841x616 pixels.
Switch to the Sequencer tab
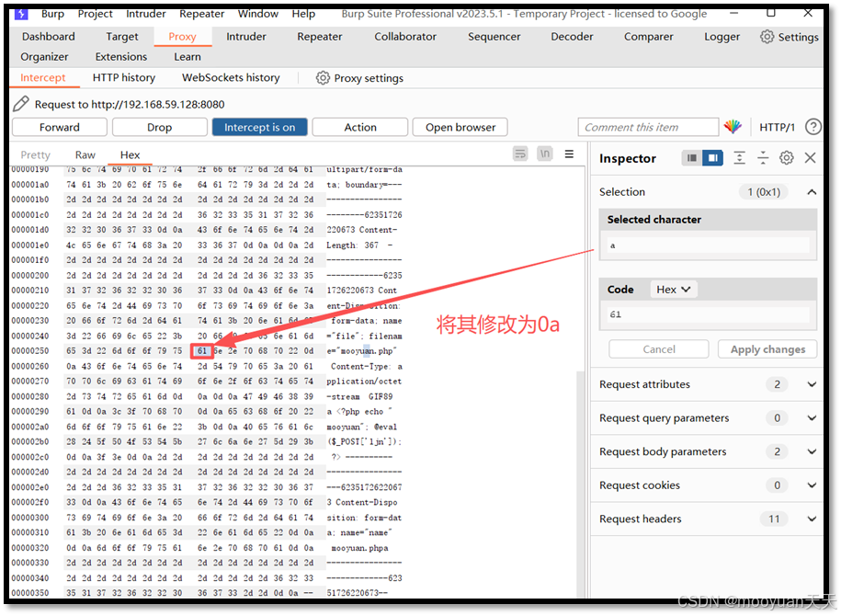coord(494,37)
